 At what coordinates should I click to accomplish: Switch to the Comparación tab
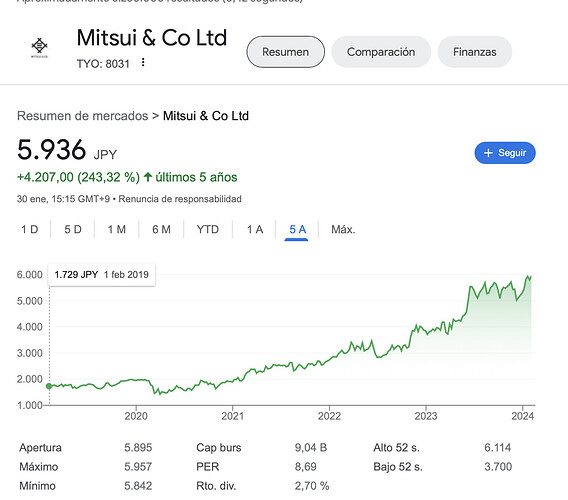tap(381, 52)
